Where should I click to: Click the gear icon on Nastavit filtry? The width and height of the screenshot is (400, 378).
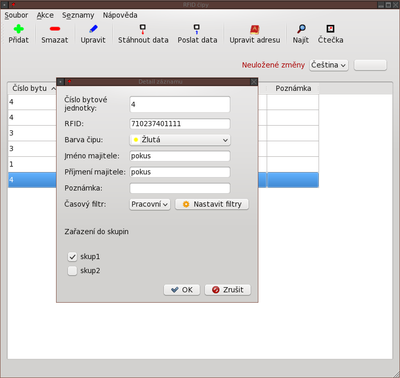(x=186, y=204)
